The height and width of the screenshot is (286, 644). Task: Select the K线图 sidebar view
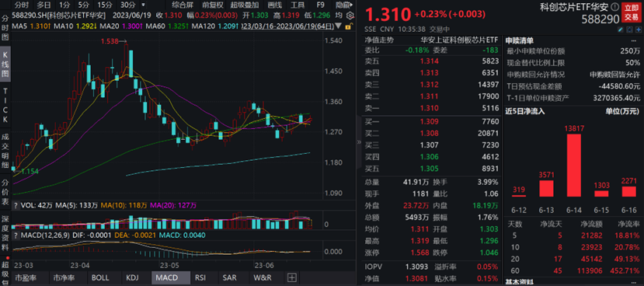[x=5, y=65]
